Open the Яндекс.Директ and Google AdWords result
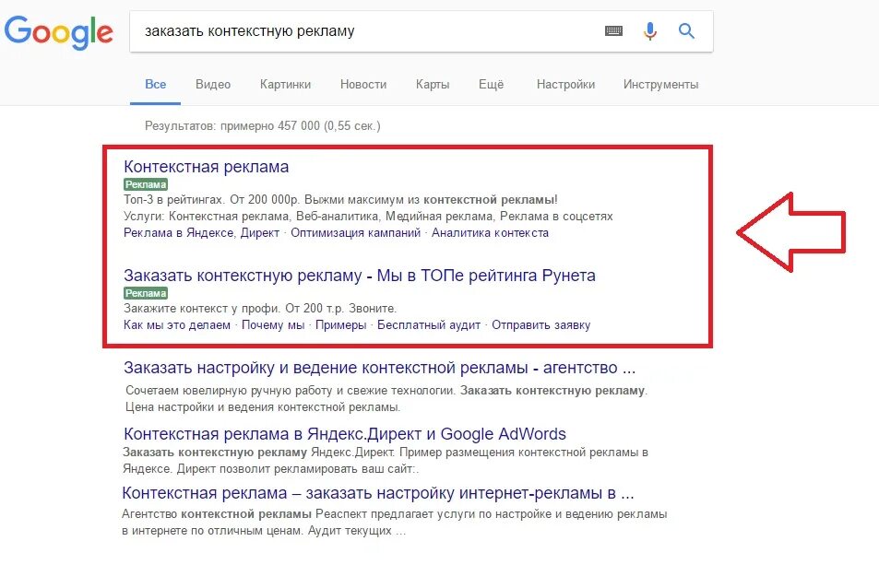 [345, 434]
